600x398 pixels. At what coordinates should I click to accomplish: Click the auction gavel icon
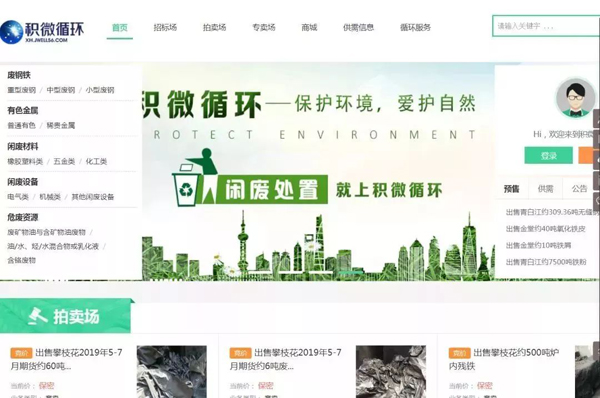pos(38,316)
